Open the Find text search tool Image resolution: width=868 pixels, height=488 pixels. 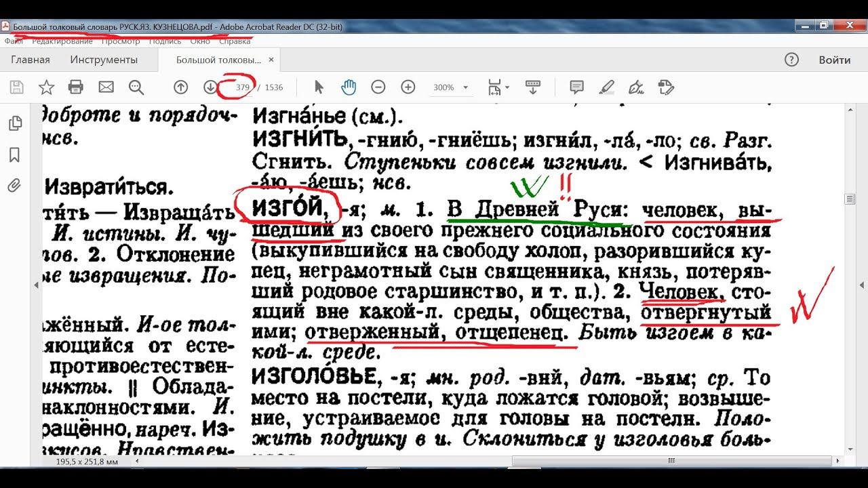coord(136,87)
